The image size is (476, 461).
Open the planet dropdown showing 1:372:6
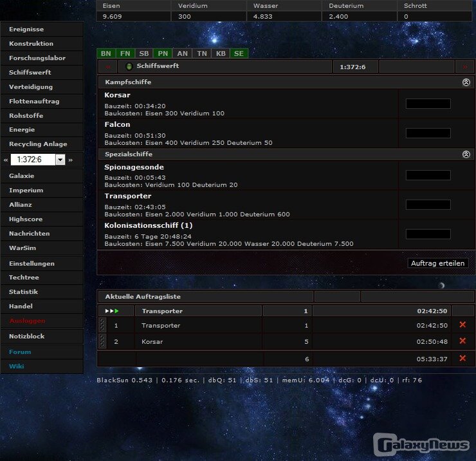coord(38,160)
